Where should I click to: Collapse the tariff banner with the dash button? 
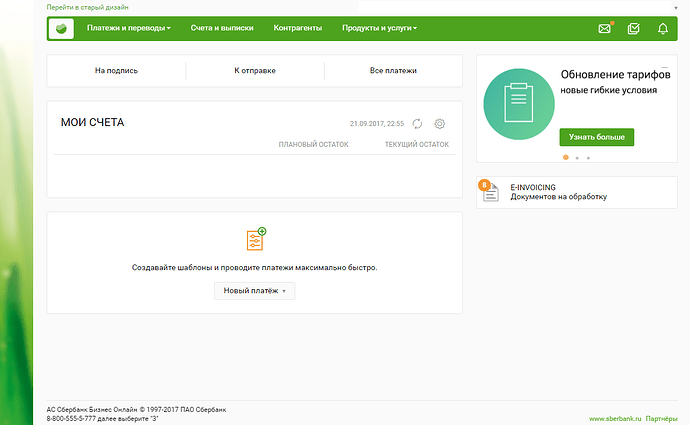pyautogui.click(x=665, y=67)
